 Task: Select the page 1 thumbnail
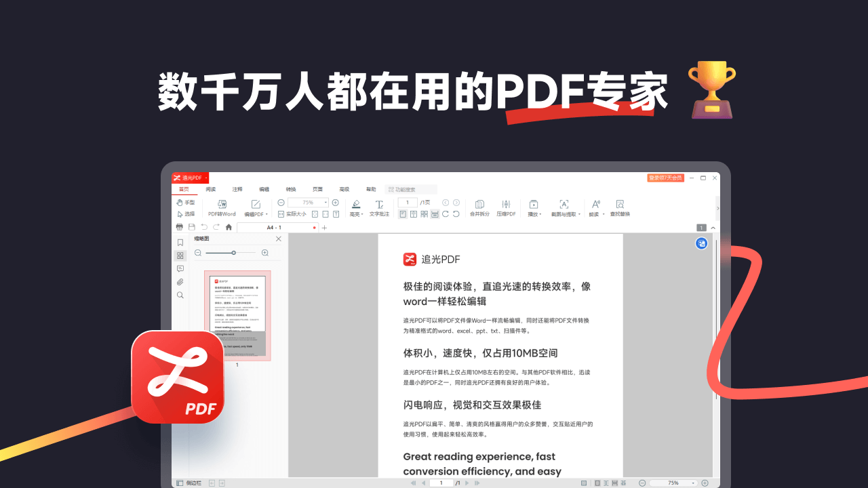coord(237,316)
